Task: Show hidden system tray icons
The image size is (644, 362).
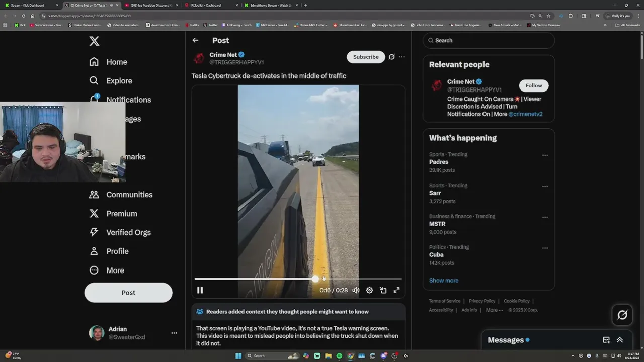Action: point(574,356)
